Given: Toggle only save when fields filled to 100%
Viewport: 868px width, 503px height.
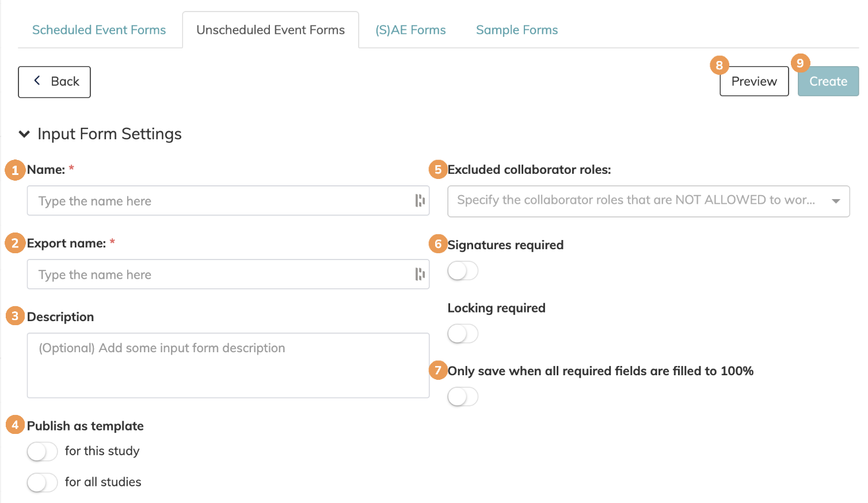Looking at the screenshot, I should pyautogui.click(x=463, y=397).
